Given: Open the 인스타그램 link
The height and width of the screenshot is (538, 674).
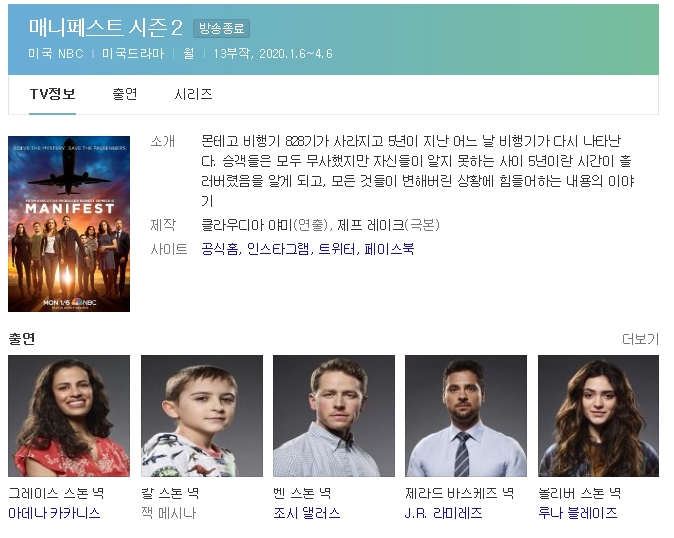Looking at the screenshot, I should click(x=278, y=249).
